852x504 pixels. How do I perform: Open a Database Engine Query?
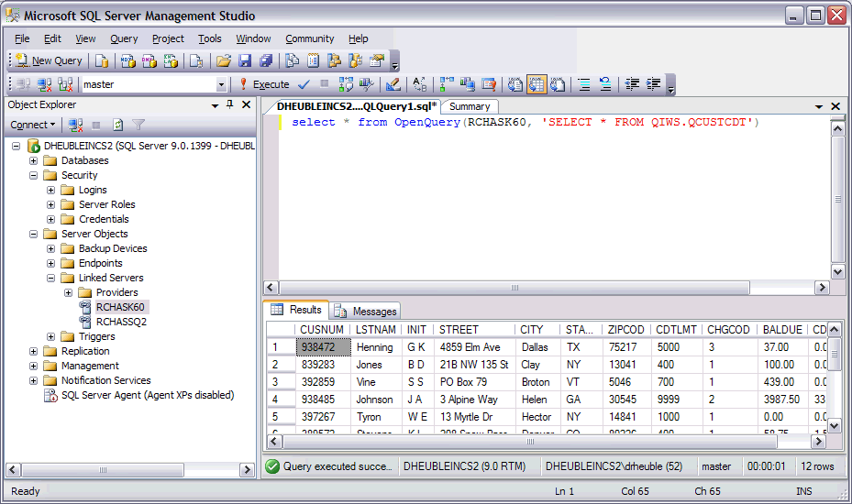pyautogui.click(x=102, y=60)
